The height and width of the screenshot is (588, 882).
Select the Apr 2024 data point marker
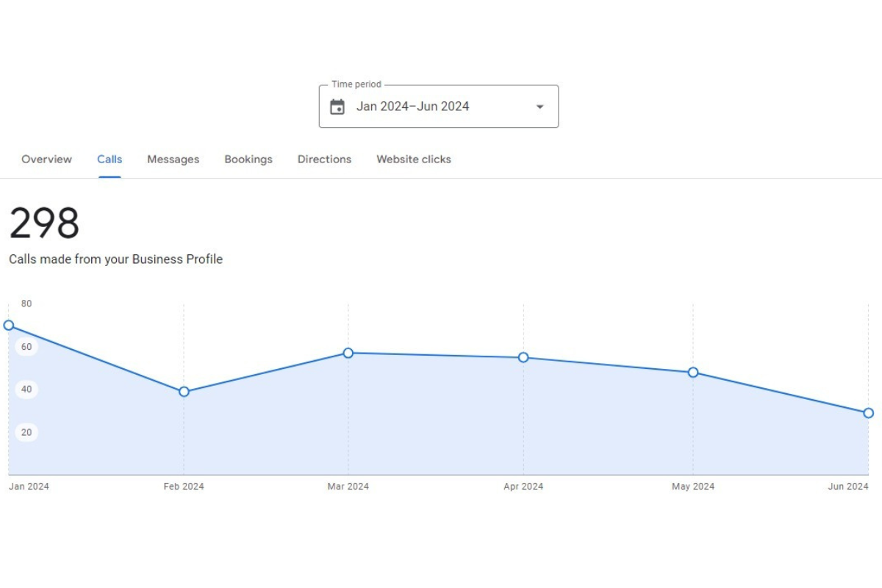click(523, 357)
